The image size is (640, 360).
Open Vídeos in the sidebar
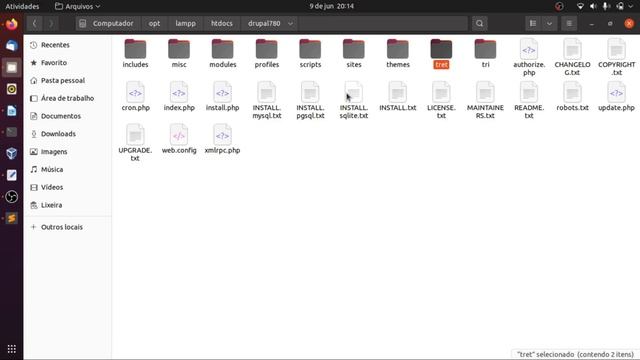point(67,187)
